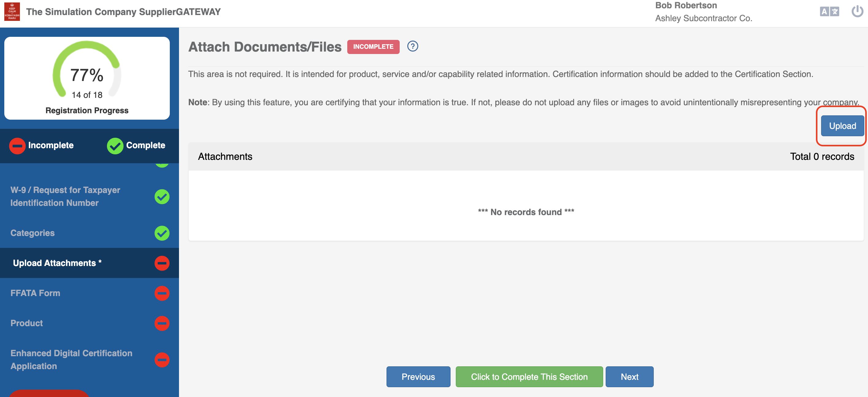Click the Keep Calm company logo
Screen dimensions: 868x397
[x=12, y=12]
